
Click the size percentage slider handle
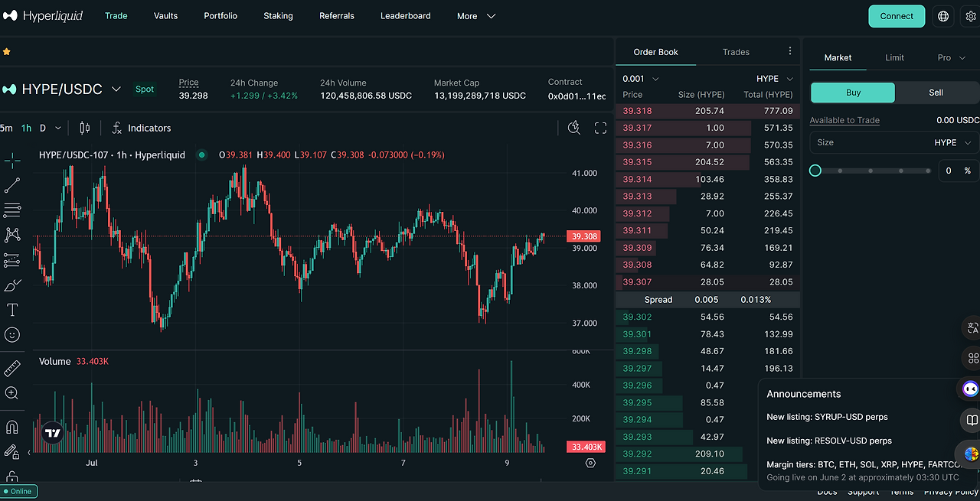click(x=815, y=171)
